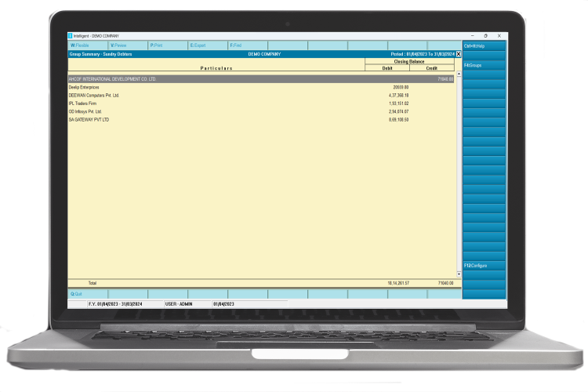Click the W:Flexible toolbar button
The image size is (588, 392).
88,45
